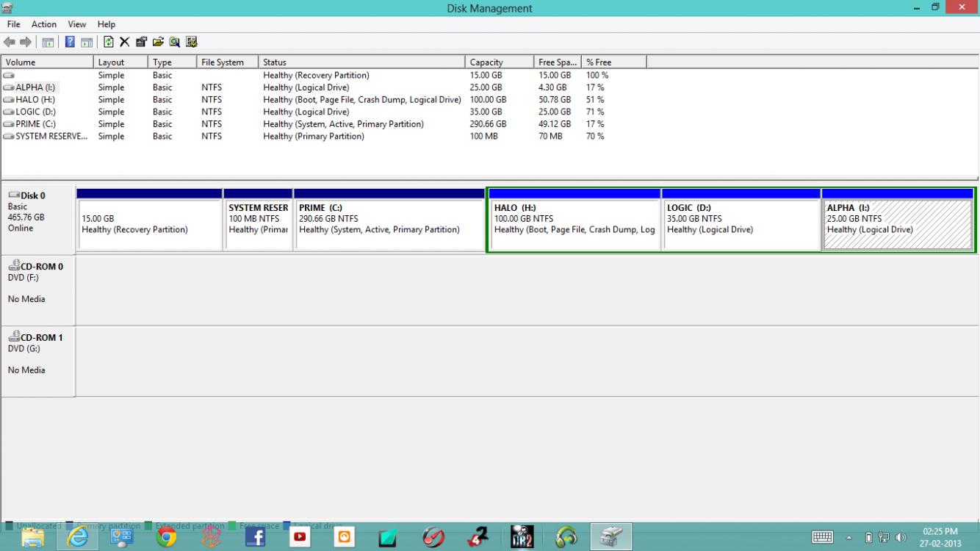
Task: Toggle the Show/Hide Console Tree icon
Action: pos(48,42)
